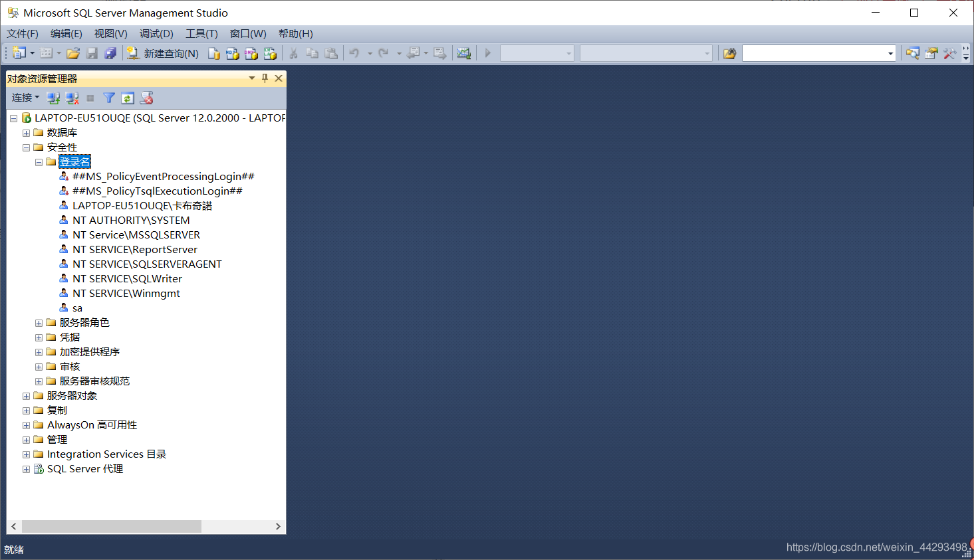
Task: Select ##MS_PolicyEventProcessingLogin## login
Action: click(x=163, y=177)
